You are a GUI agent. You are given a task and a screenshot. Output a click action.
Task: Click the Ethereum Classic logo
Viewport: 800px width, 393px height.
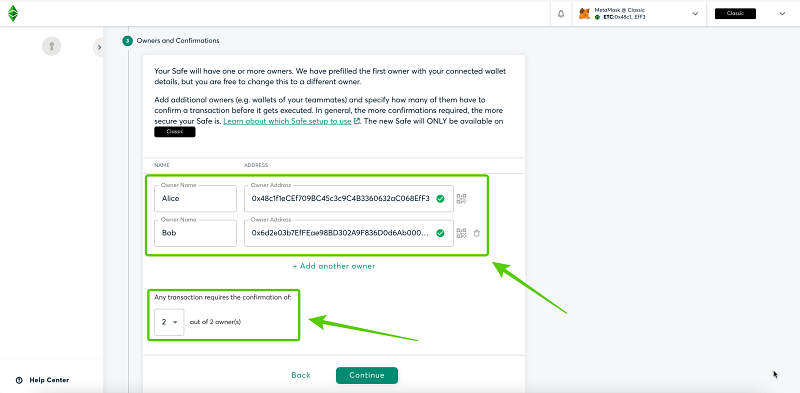tap(13, 13)
